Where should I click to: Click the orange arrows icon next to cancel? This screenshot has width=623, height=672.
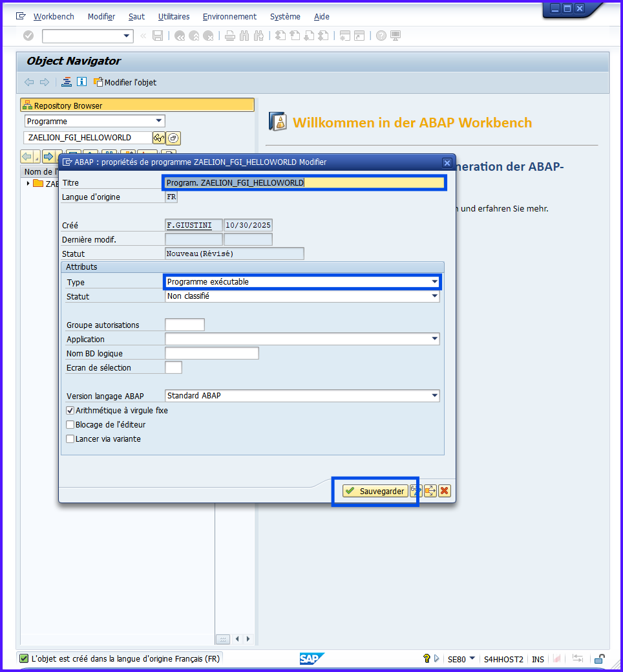(430, 491)
